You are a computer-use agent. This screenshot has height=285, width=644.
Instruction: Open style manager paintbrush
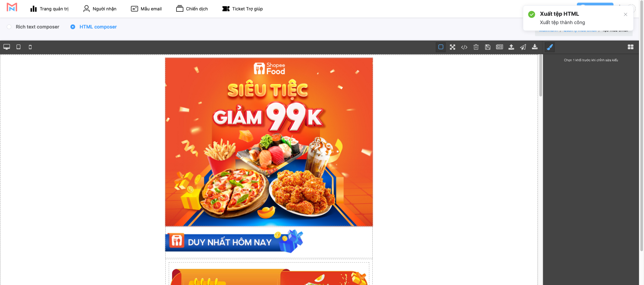point(550,47)
